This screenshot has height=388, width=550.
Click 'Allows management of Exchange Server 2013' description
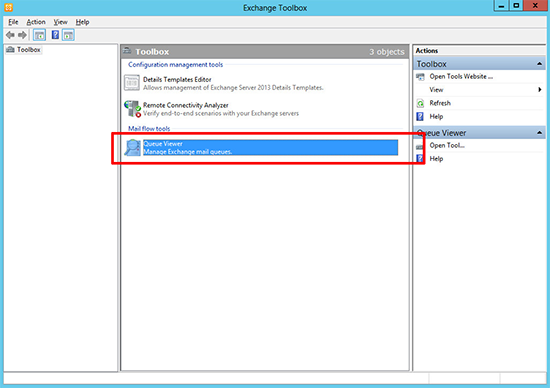(233, 88)
